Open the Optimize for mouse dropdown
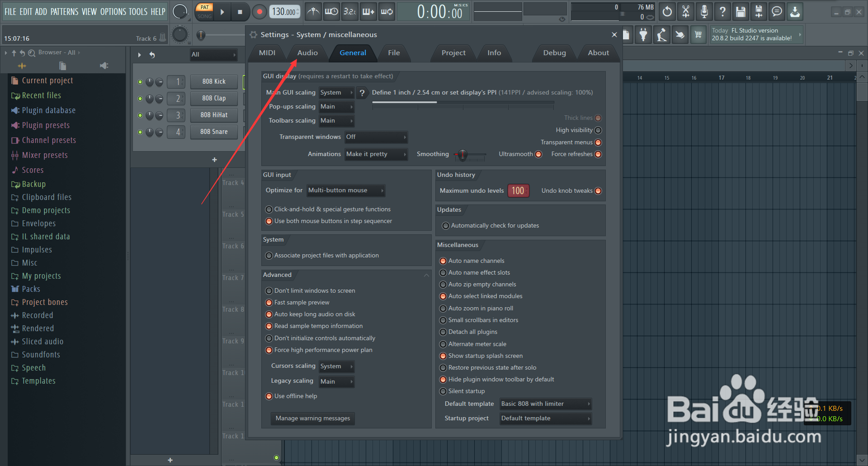868x466 pixels. pos(346,190)
